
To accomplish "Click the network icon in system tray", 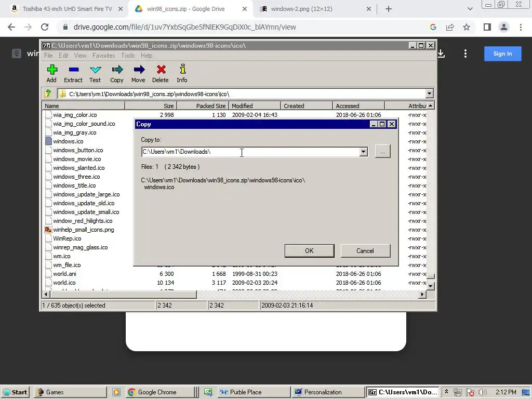I will coord(457,392).
